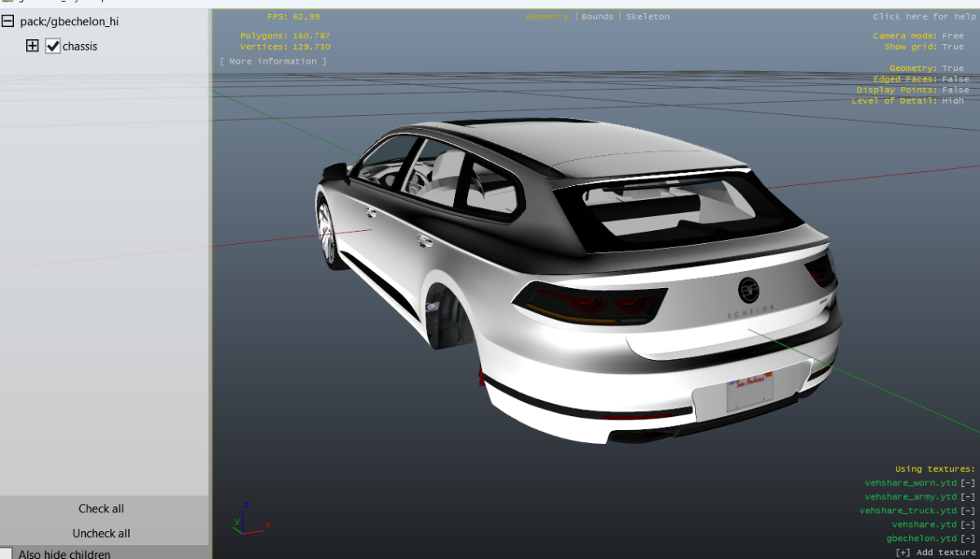The height and width of the screenshot is (559, 980).
Task: Remove the gbechelon.ytd texture
Action: pyautogui.click(x=968, y=539)
